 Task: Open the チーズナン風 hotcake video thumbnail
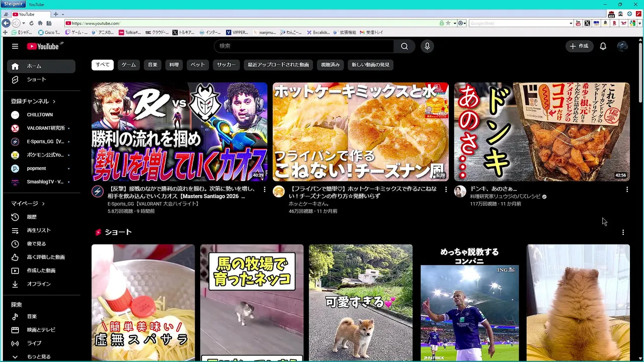361,132
